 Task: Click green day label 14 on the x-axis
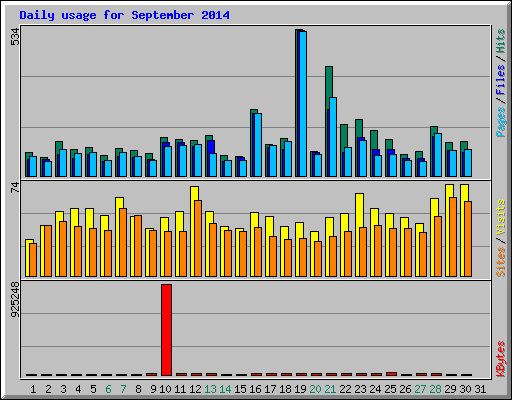click(x=225, y=389)
